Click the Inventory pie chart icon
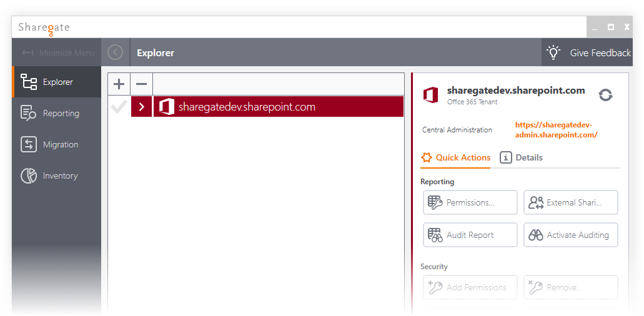The width and height of the screenshot is (644, 316). coord(28,175)
